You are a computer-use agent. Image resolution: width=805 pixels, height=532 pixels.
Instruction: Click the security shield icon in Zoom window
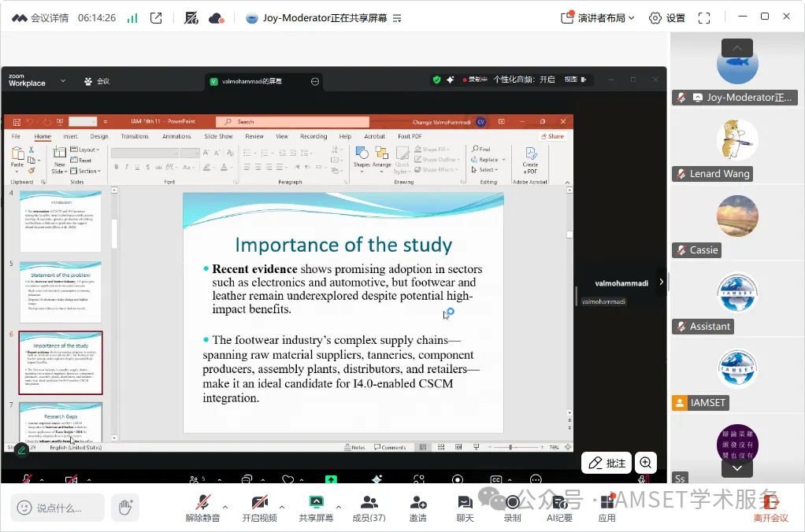(x=436, y=79)
